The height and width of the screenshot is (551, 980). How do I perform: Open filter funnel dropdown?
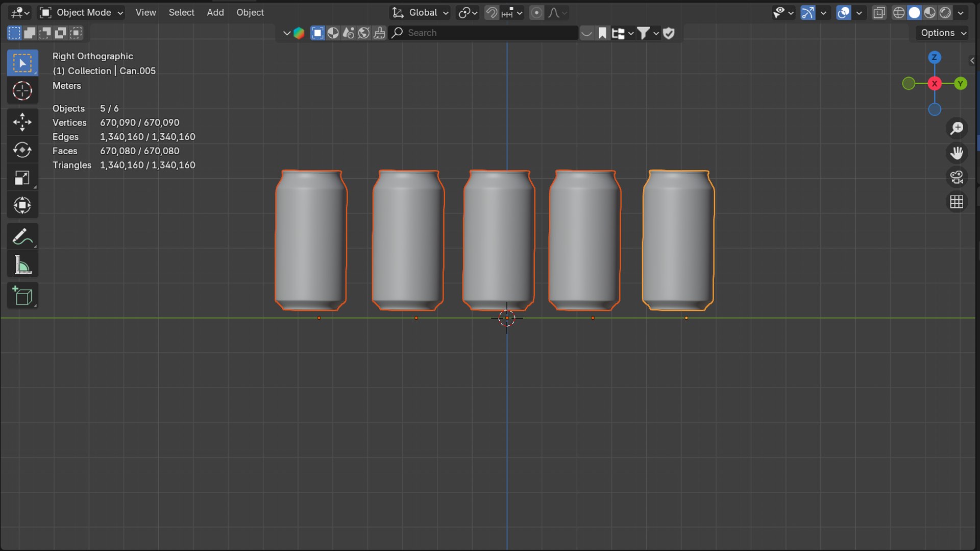pos(648,33)
